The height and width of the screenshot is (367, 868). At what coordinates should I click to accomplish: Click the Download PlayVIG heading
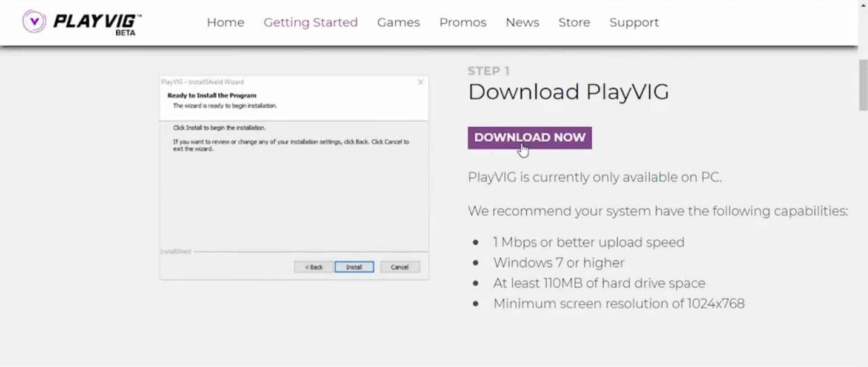568,92
